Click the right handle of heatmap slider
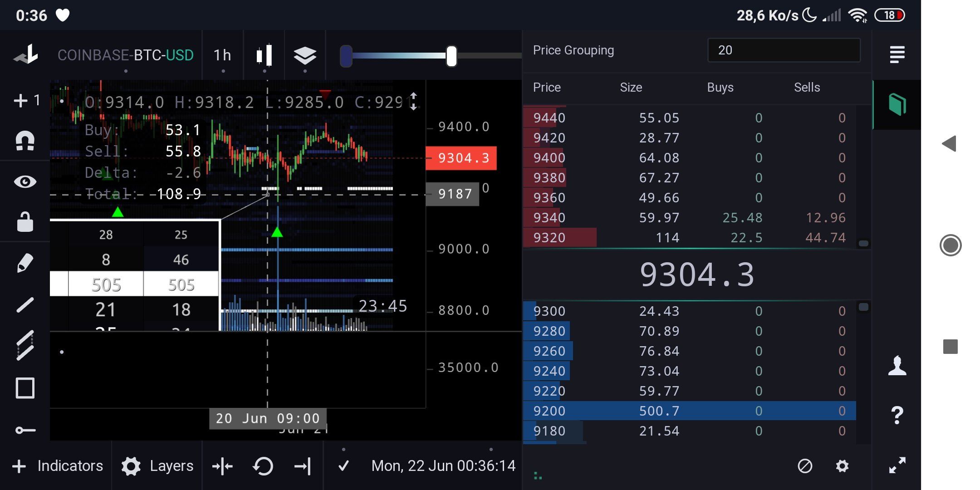 coord(451,56)
